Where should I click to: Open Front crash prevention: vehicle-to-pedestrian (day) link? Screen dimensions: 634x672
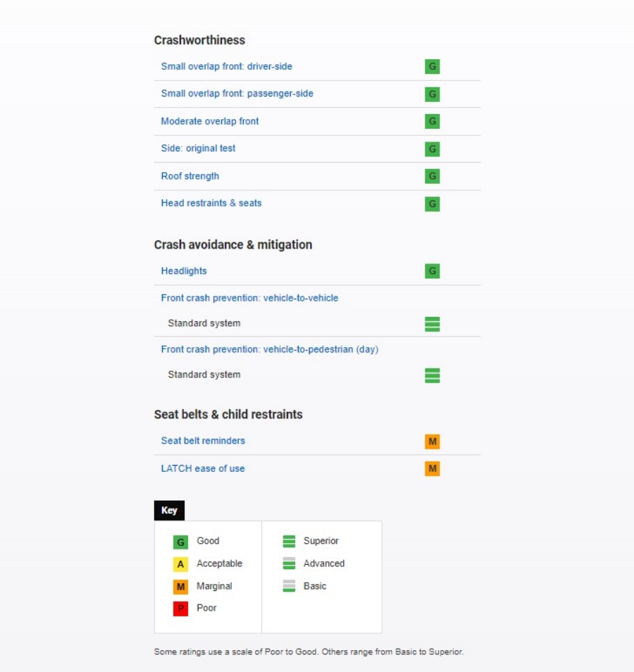tap(269, 349)
